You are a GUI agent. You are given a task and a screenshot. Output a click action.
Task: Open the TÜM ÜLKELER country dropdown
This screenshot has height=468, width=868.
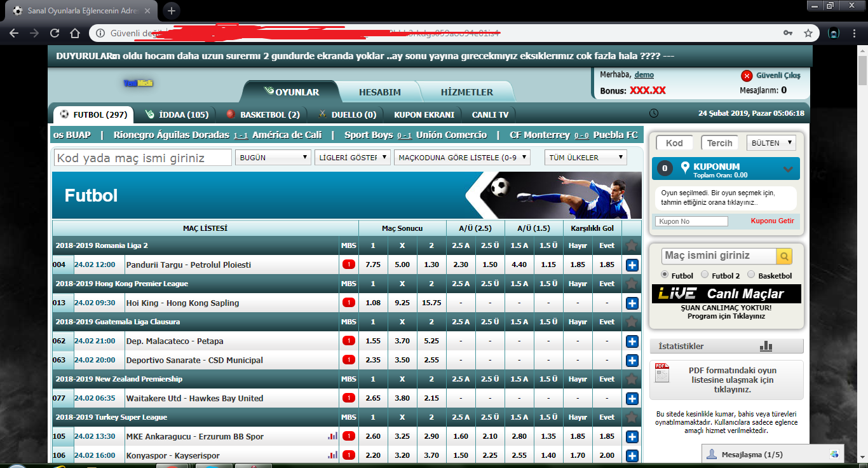coord(585,158)
